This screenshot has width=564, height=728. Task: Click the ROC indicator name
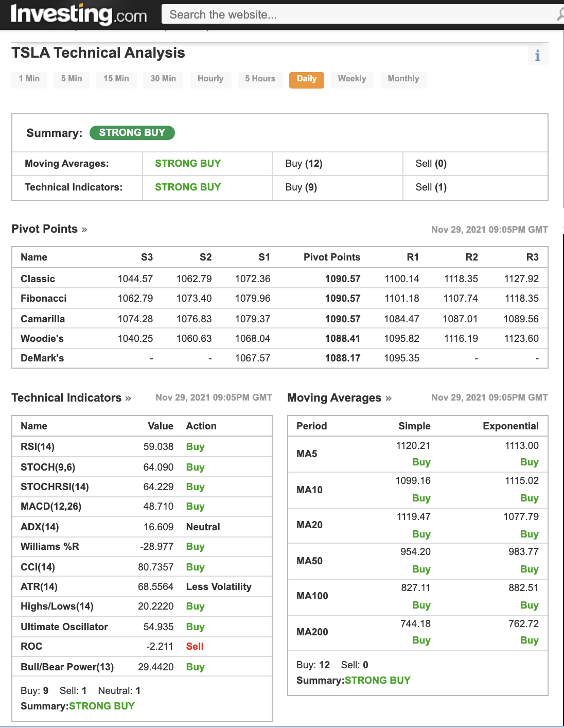[x=31, y=647]
